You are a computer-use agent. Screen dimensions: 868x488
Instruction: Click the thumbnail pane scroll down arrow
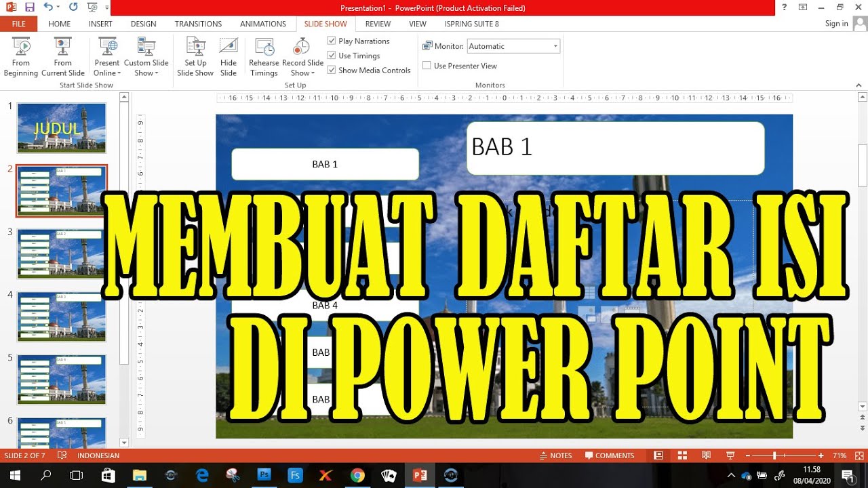coord(124,442)
